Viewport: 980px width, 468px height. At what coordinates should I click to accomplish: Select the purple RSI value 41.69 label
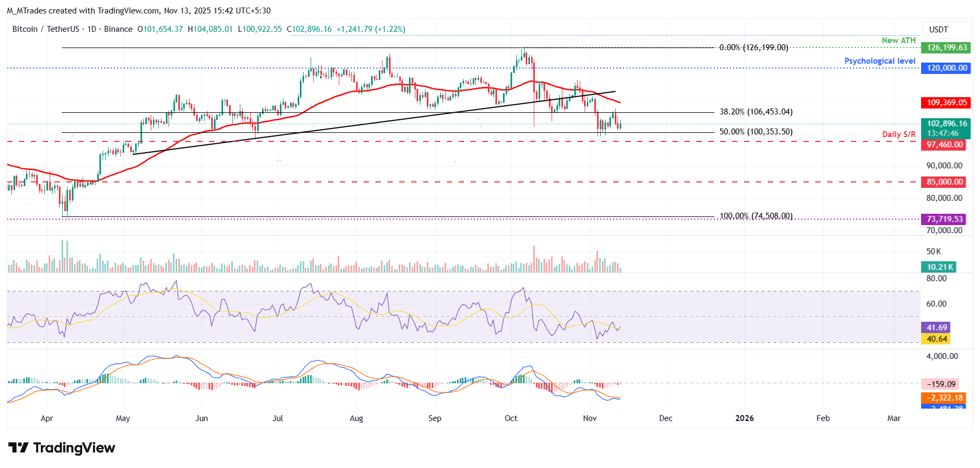coord(937,328)
